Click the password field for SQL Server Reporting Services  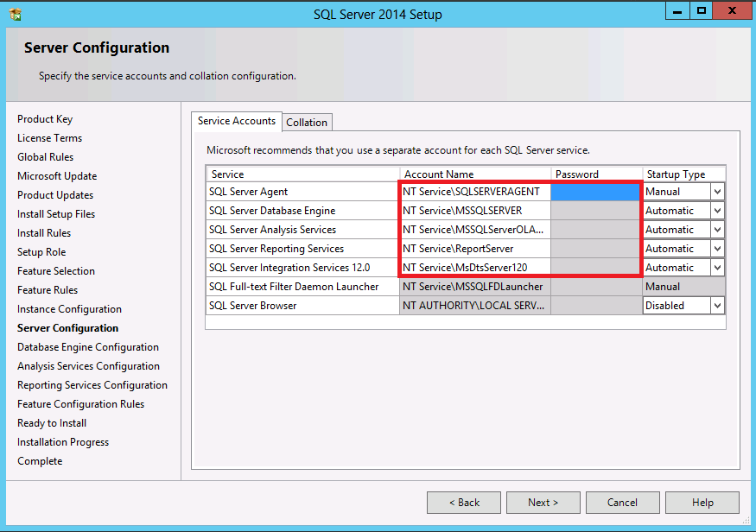(595, 249)
